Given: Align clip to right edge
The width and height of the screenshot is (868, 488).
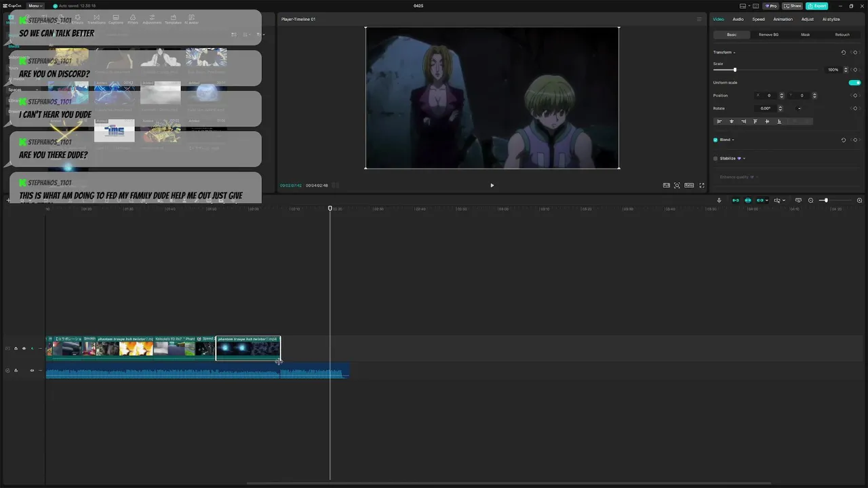Looking at the screenshot, I should pyautogui.click(x=743, y=121).
